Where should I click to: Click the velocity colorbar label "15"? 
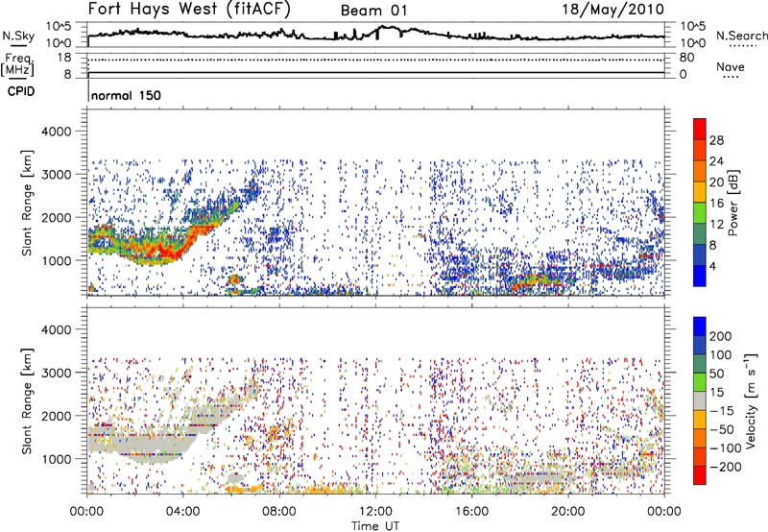pos(716,392)
